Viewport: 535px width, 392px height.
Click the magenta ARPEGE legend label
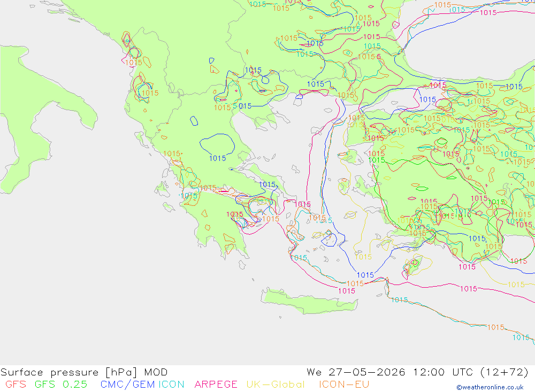[216, 384]
